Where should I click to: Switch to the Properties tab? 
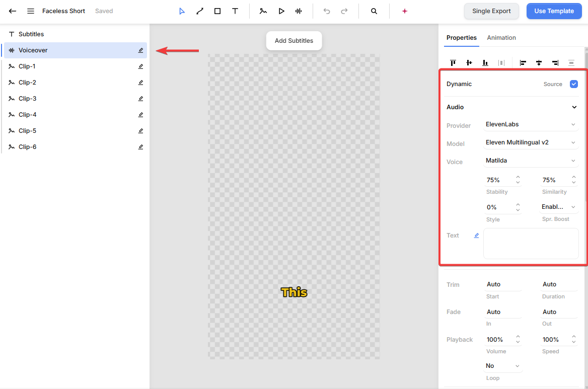(461, 37)
